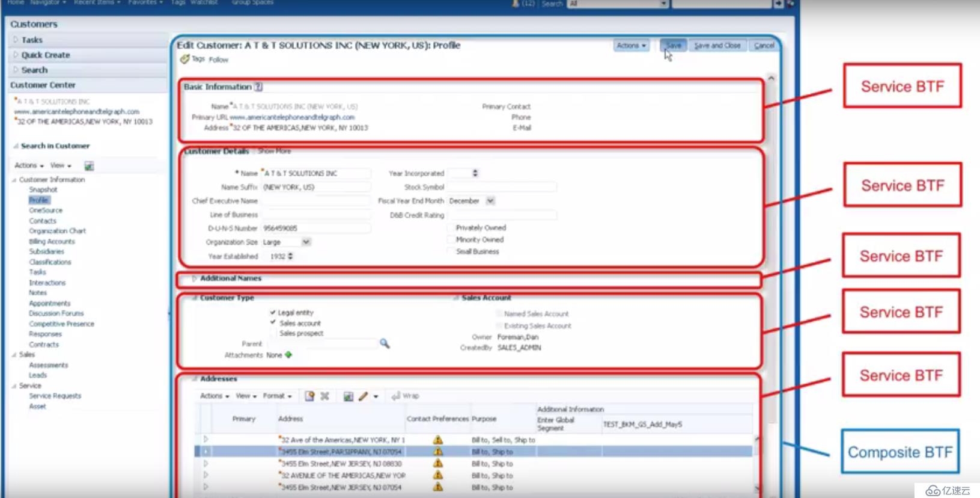Select Snapshot in the Customer Information tree
This screenshot has width=980, height=498.
pyautogui.click(x=43, y=189)
